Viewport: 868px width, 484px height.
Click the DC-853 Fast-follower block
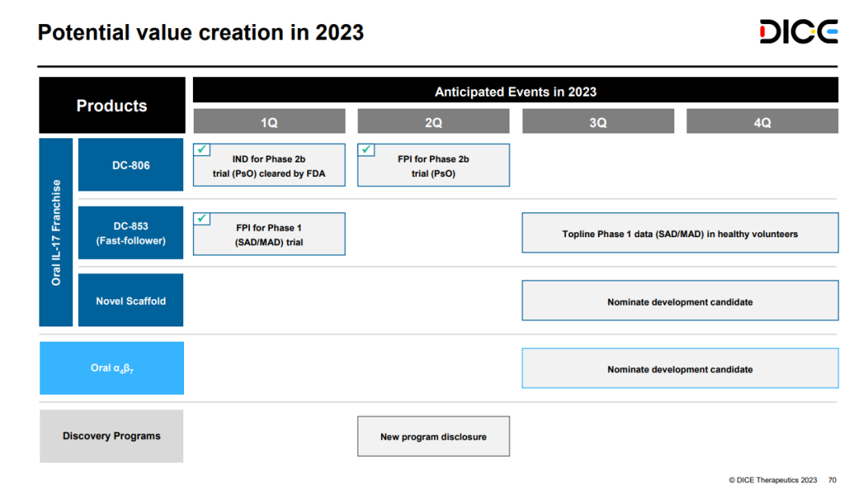pos(130,233)
